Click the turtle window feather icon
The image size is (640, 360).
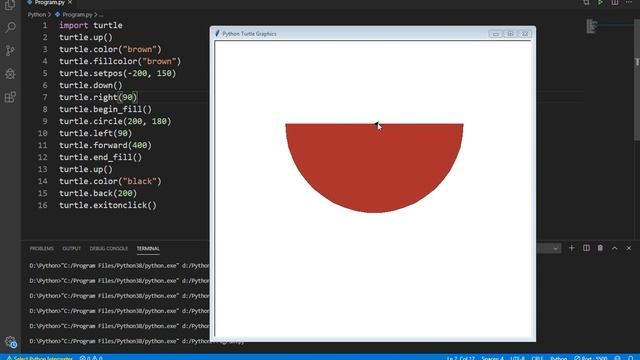coord(217,33)
